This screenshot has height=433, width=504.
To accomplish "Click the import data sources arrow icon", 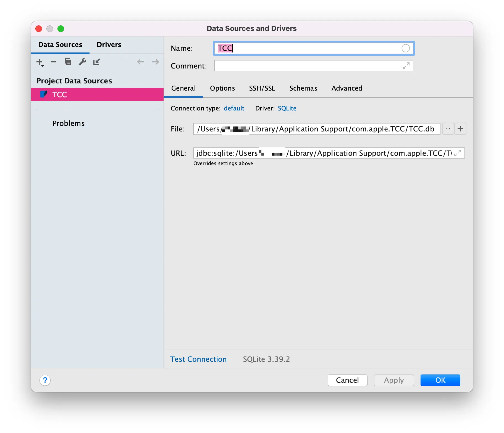I will coord(96,62).
